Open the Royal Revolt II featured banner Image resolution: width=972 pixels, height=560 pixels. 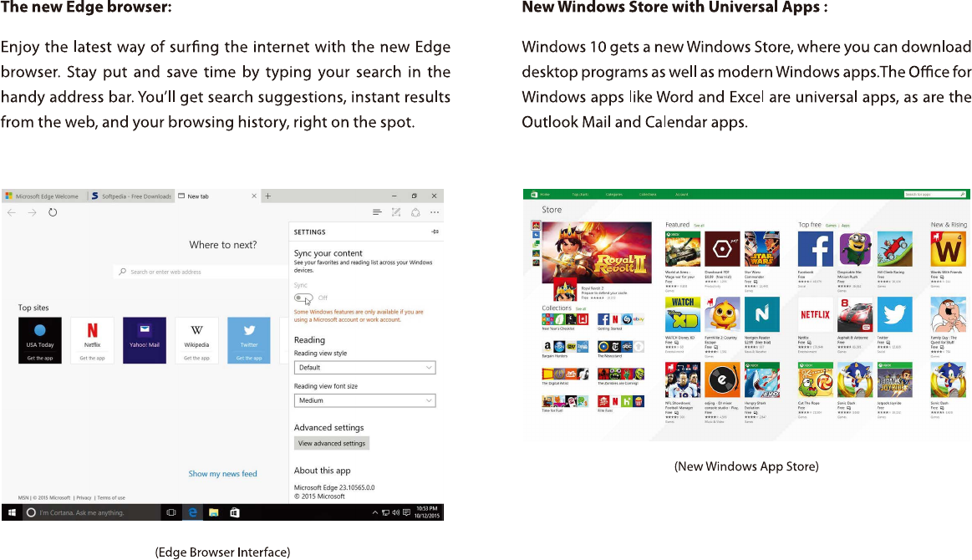(x=597, y=252)
